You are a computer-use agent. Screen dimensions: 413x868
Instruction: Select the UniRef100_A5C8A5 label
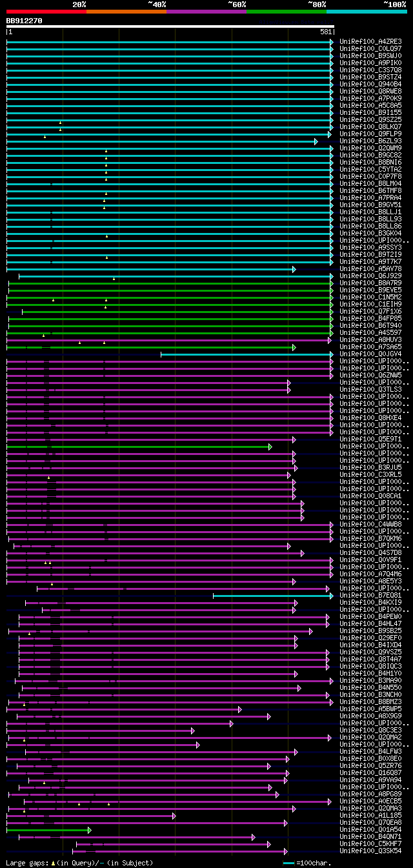(x=370, y=105)
